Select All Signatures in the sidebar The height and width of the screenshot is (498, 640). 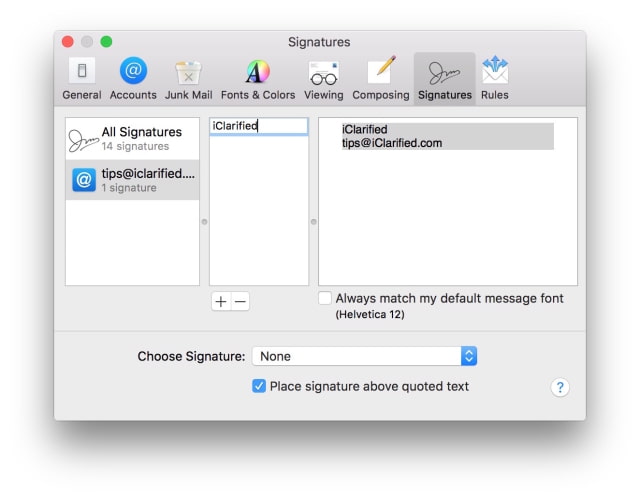(x=132, y=139)
